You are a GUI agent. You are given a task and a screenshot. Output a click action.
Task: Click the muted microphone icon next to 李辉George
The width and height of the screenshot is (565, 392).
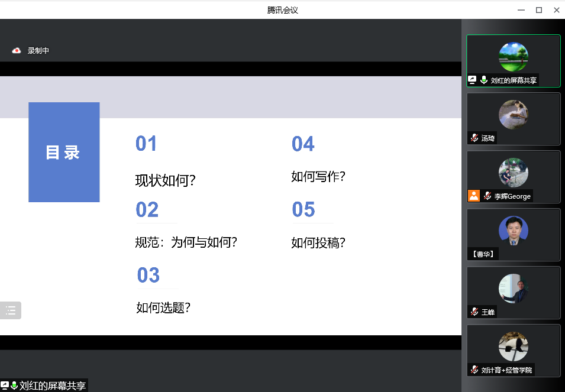point(487,196)
